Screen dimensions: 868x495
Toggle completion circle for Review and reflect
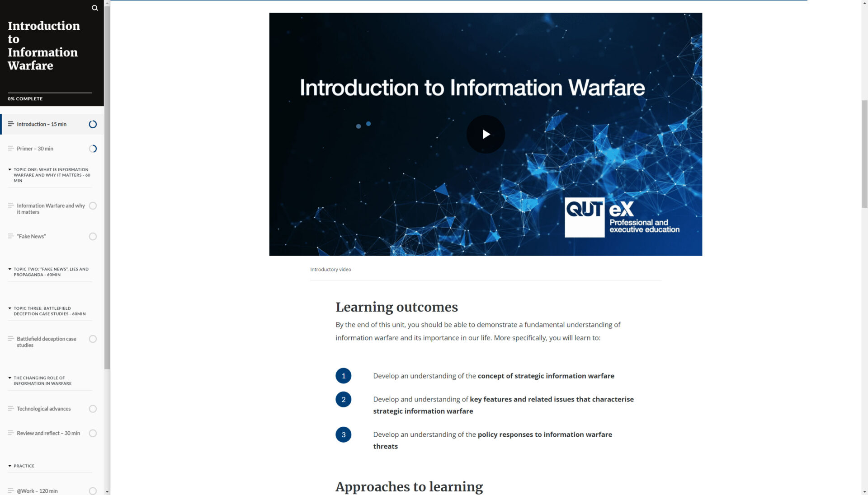click(93, 434)
